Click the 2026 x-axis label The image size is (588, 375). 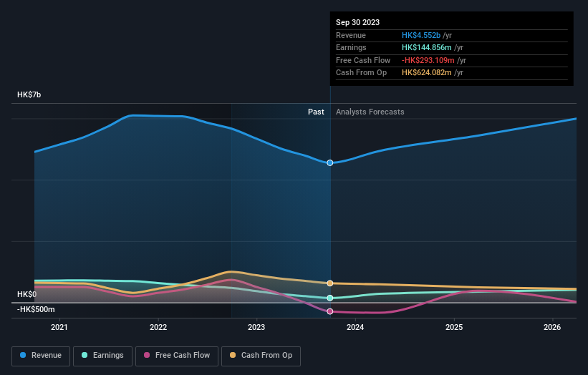click(552, 327)
